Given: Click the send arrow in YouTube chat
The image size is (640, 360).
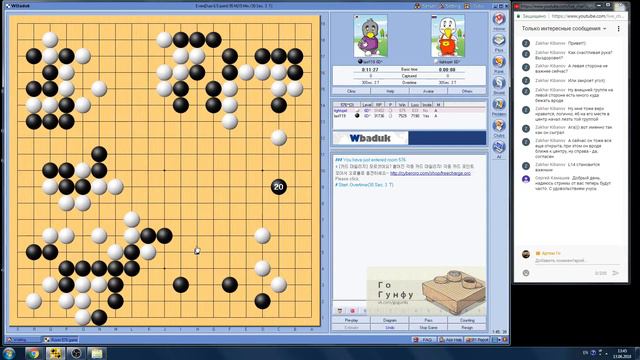Looking at the screenshot, I should 616,273.
